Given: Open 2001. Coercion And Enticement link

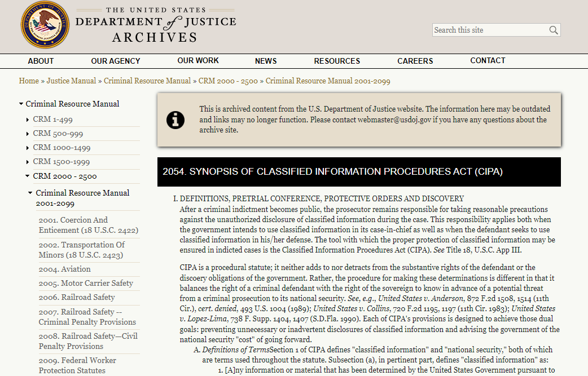Looking at the screenshot, I should point(89,225).
